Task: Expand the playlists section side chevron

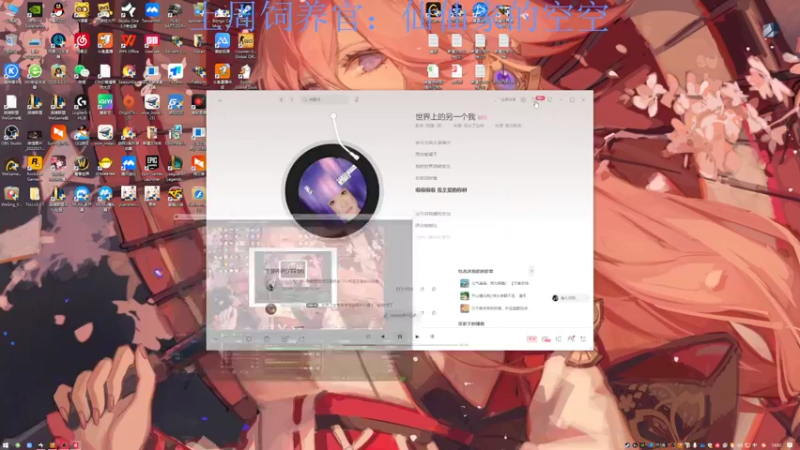Action: [x=531, y=271]
